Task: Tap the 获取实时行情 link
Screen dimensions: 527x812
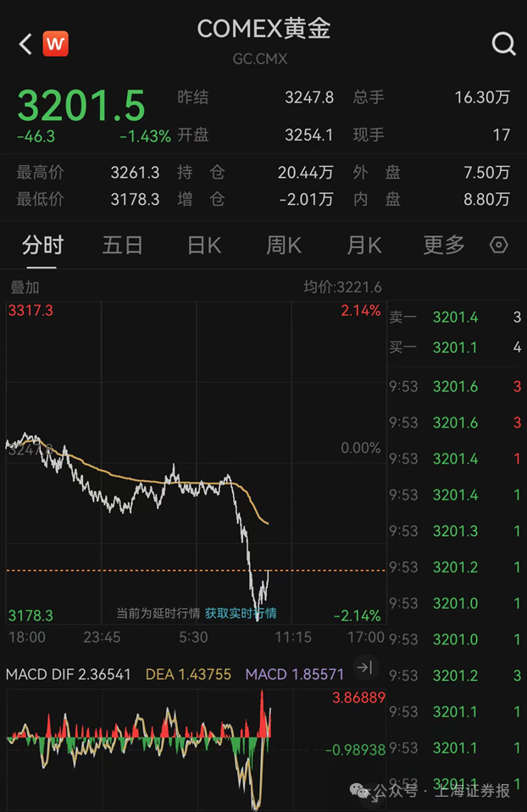Action: 241,613
